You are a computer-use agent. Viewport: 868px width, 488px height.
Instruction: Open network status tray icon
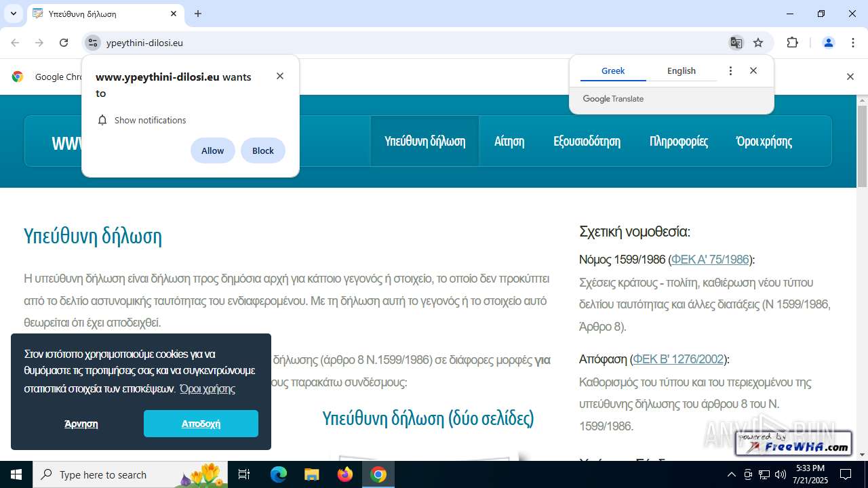point(764,474)
